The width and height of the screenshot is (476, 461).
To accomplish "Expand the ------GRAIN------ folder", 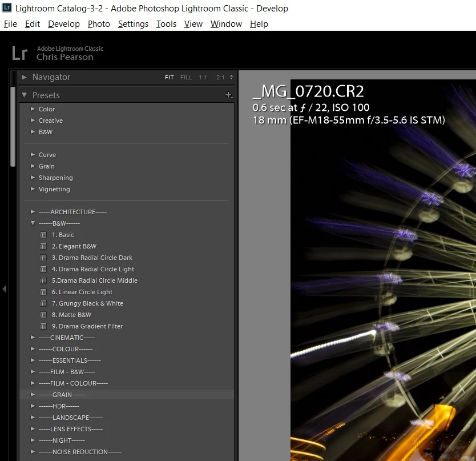I will point(33,394).
